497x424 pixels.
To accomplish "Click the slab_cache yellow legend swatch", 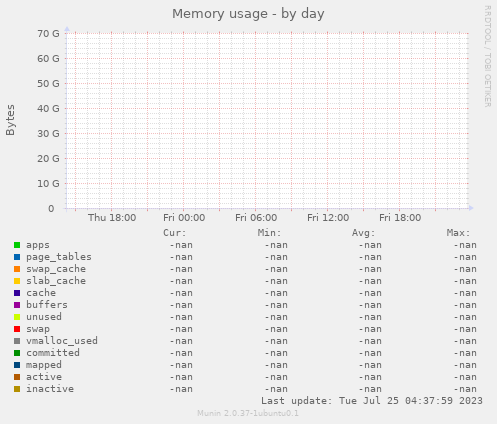I will (x=17, y=281).
